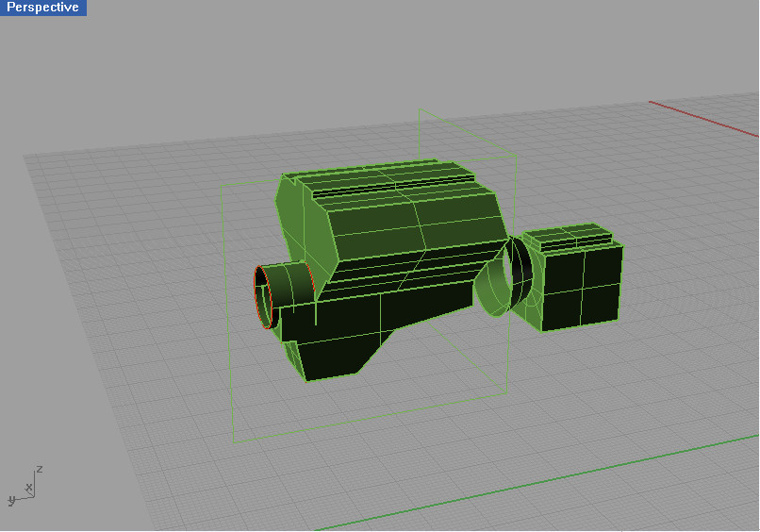Select the lower angled grip section
The height and width of the screenshot is (532, 760).
(x=341, y=347)
